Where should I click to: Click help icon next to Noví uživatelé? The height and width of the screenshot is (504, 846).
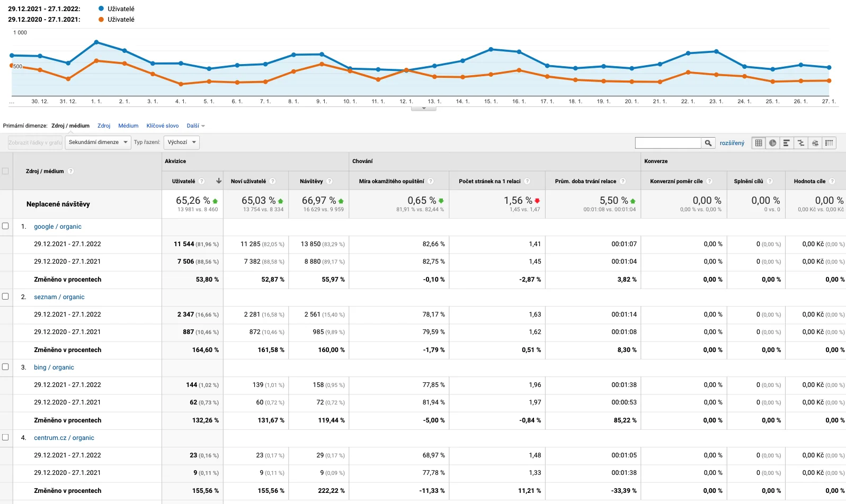click(x=272, y=181)
